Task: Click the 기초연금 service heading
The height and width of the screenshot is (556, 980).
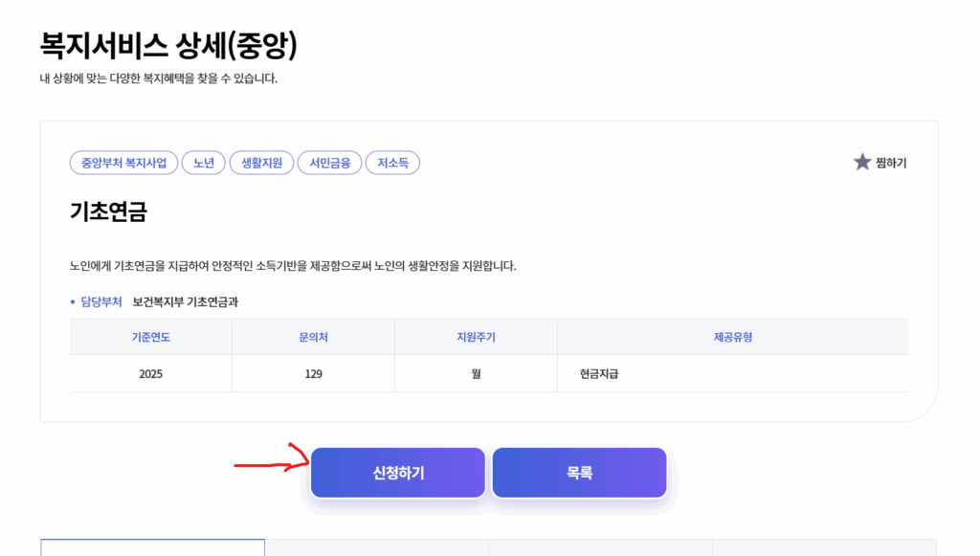Action: 108,212
